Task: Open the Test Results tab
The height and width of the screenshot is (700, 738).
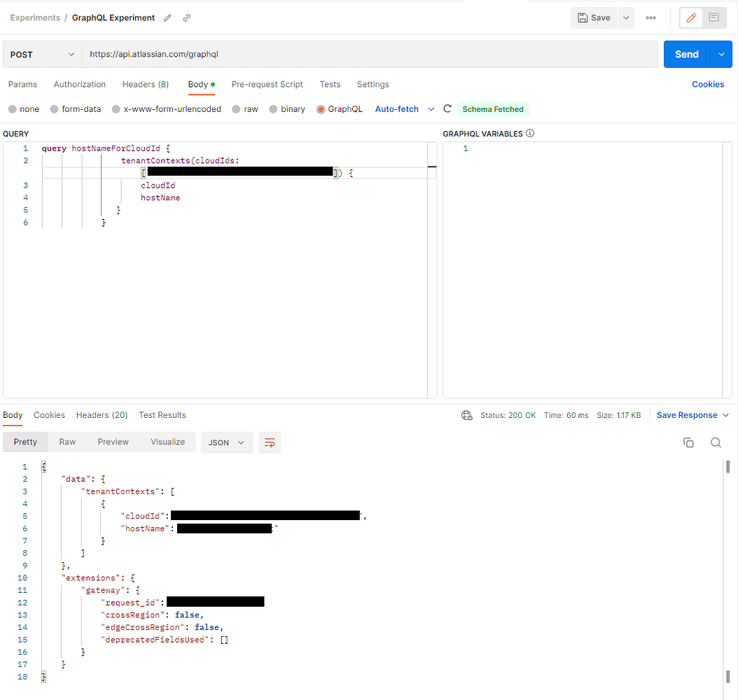Action: pos(162,414)
